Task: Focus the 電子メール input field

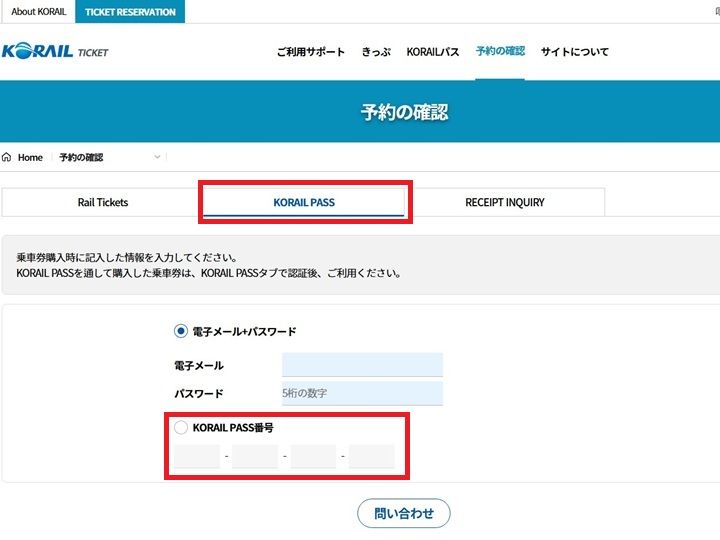Action: (x=362, y=365)
